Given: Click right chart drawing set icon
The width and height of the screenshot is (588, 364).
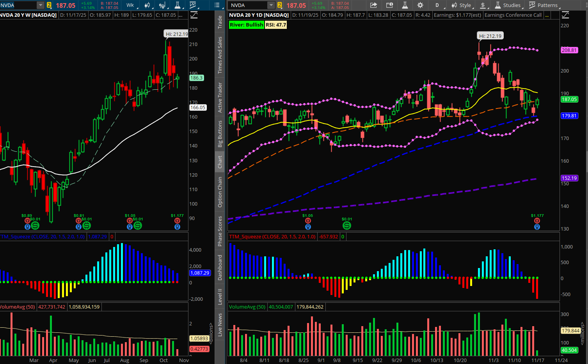Looking at the screenshot, I should [565, 15].
